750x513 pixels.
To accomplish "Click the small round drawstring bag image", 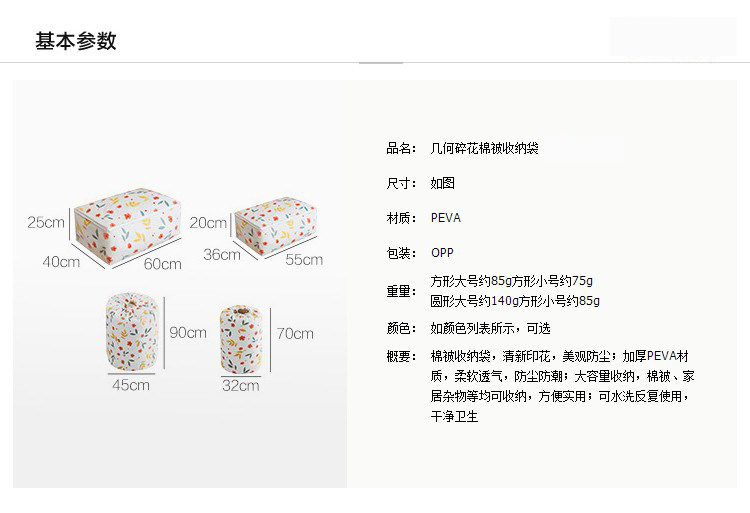I will pos(241,339).
